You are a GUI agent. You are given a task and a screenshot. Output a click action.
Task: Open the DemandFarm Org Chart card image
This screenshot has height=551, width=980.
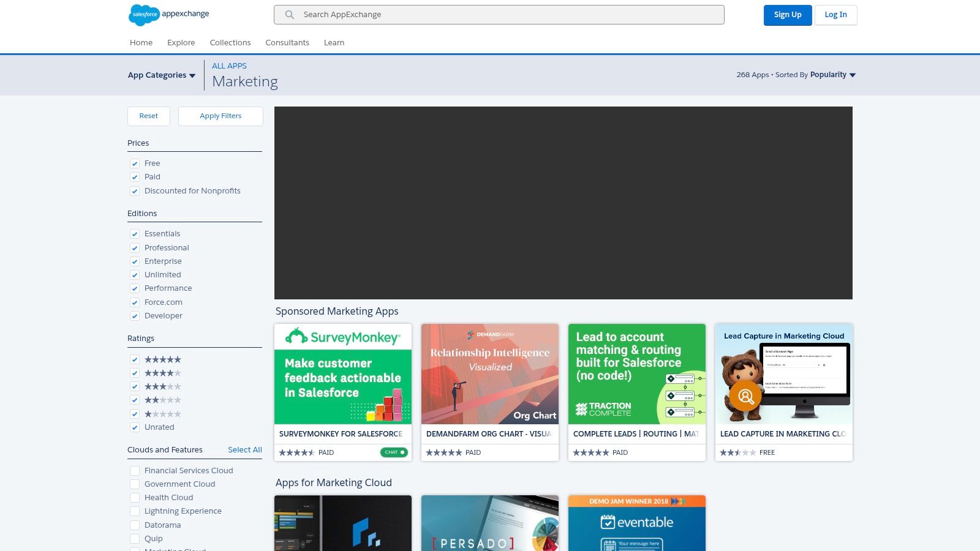490,374
